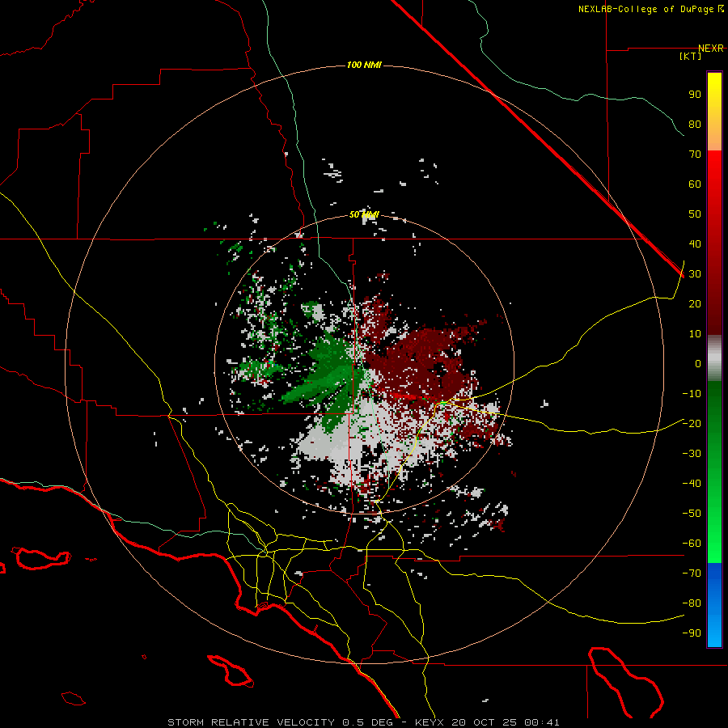This screenshot has width=728, height=728.
Task: Click the -90 value on the color scale
Action: tap(692, 633)
